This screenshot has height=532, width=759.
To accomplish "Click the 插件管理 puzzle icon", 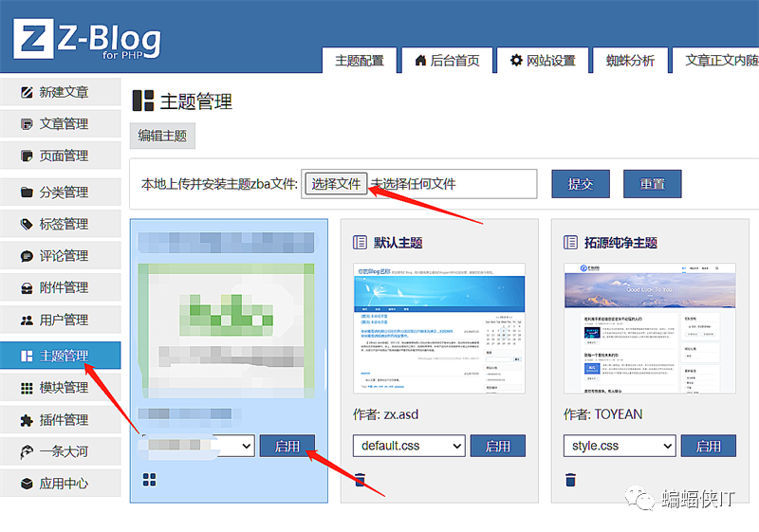I will click(x=27, y=420).
